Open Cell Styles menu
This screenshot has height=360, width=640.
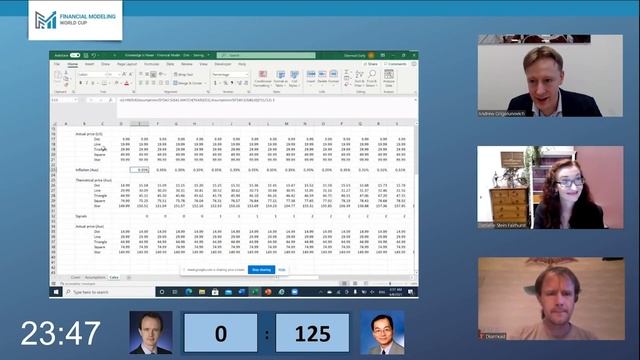[294, 78]
